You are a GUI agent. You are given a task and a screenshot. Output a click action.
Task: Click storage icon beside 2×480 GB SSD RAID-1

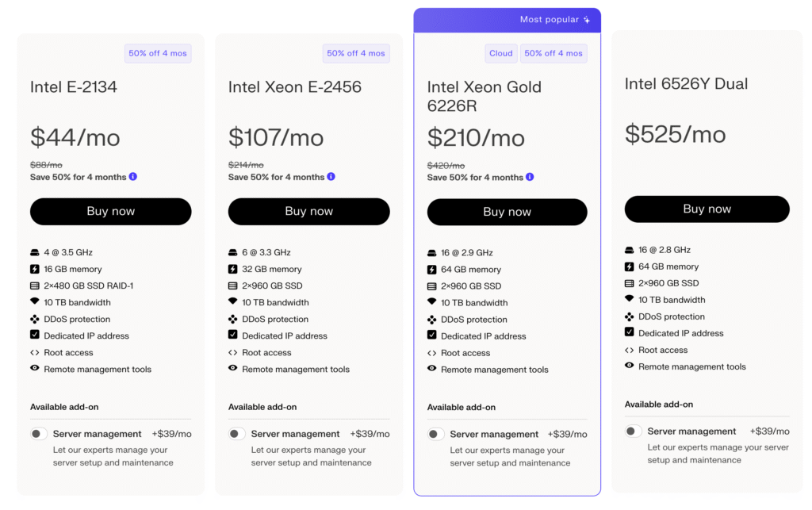click(x=35, y=286)
